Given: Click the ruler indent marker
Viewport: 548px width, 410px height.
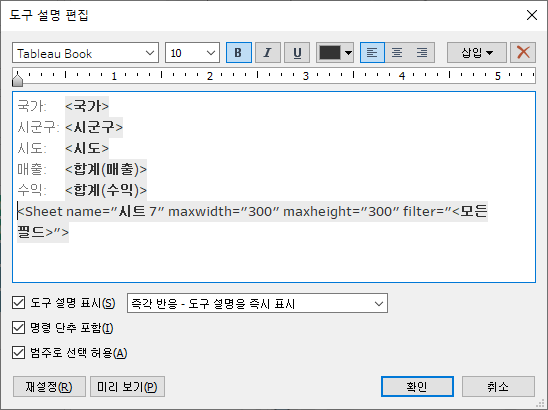Looking at the screenshot, I should 17,79.
